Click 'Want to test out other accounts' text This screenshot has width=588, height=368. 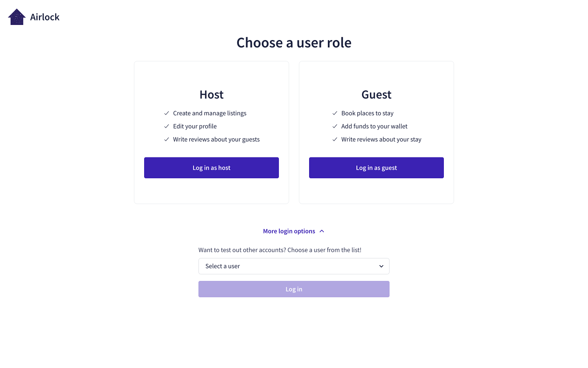(280, 250)
